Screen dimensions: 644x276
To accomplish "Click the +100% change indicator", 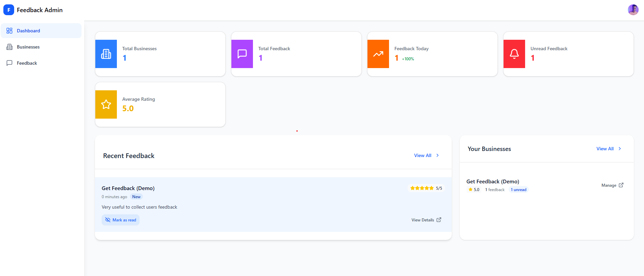I will coord(408,59).
